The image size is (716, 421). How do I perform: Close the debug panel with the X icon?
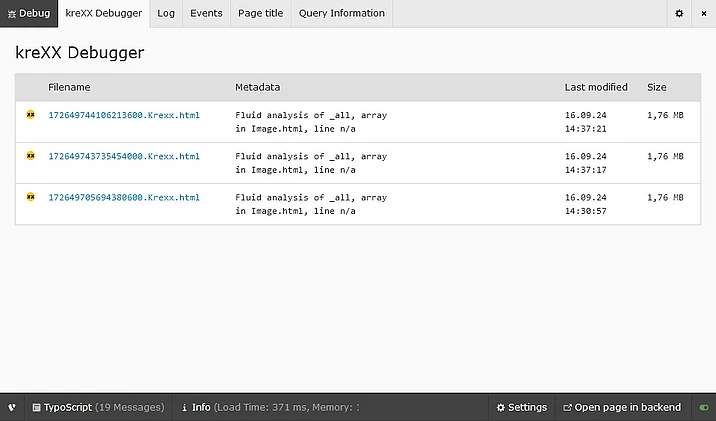[702, 13]
